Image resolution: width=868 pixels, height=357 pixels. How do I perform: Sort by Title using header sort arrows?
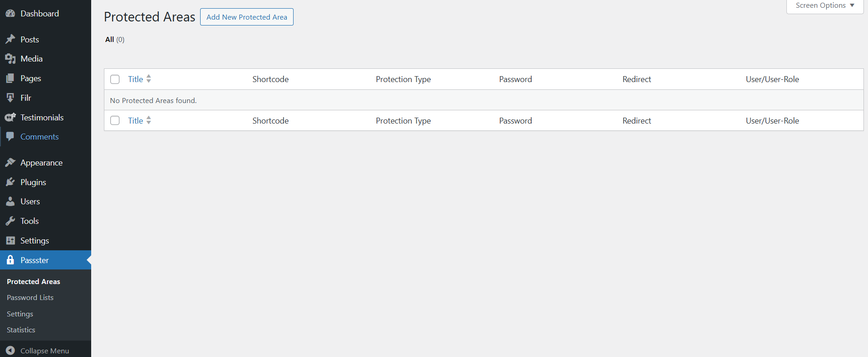point(149,79)
